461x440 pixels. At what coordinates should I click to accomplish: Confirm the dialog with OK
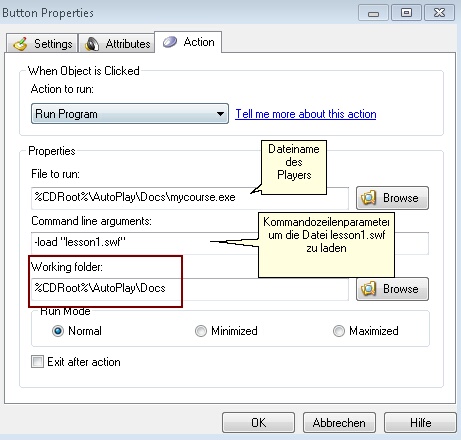258,423
